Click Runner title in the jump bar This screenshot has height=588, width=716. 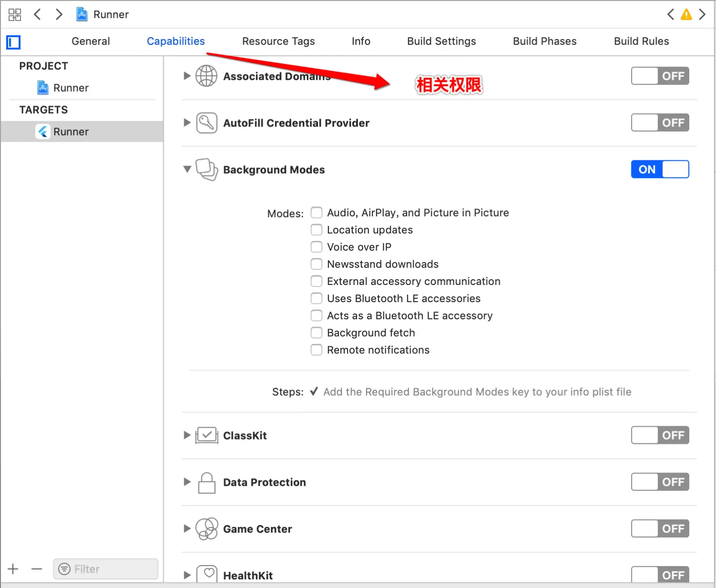(x=111, y=15)
